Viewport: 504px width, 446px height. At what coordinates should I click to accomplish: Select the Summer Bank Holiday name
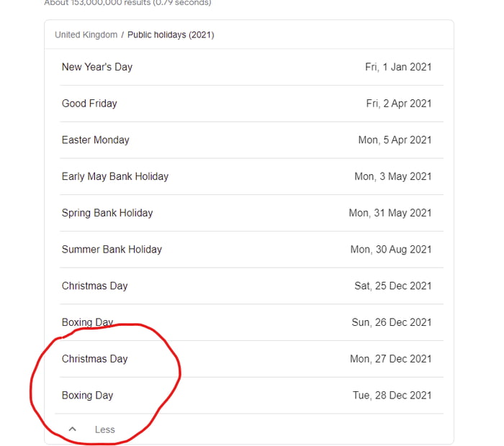point(112,250)
